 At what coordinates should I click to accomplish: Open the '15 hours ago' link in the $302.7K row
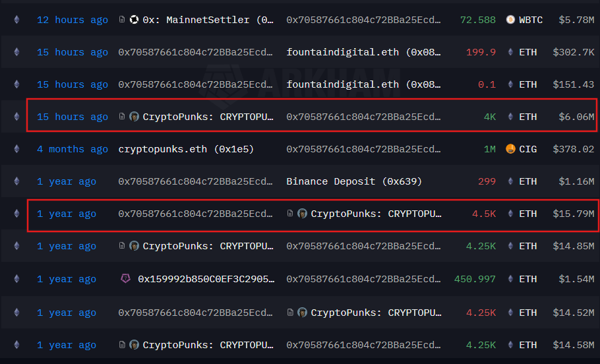coord(73,53)
